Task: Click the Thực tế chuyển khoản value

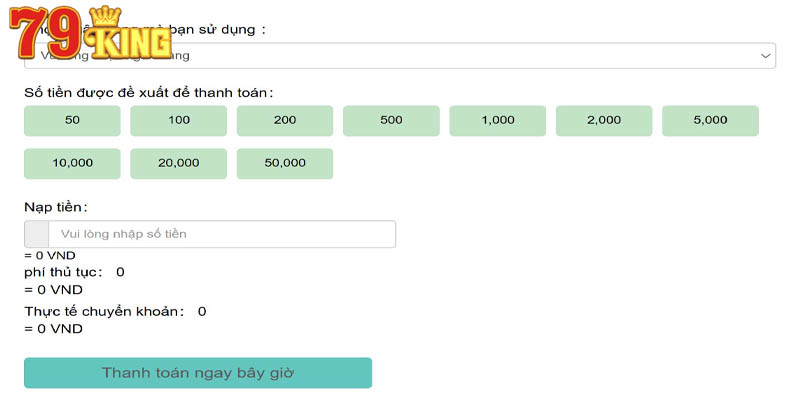Action: pos(202,311)
